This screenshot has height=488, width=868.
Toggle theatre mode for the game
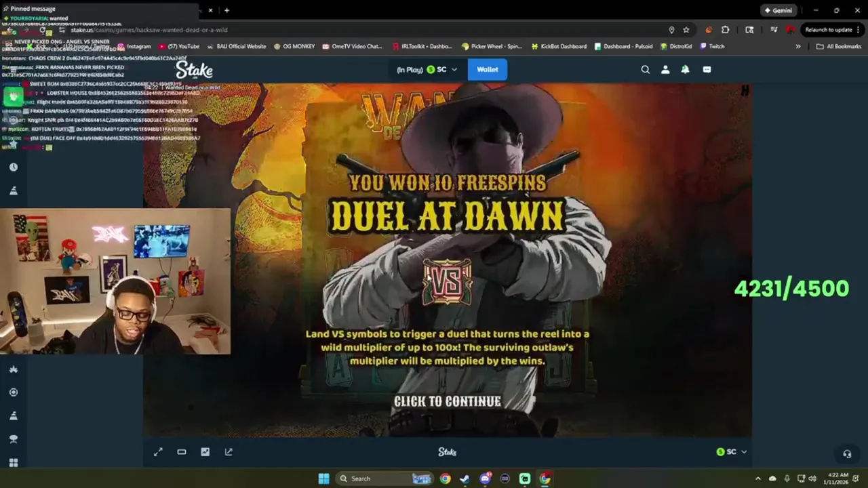pos(182,452)
